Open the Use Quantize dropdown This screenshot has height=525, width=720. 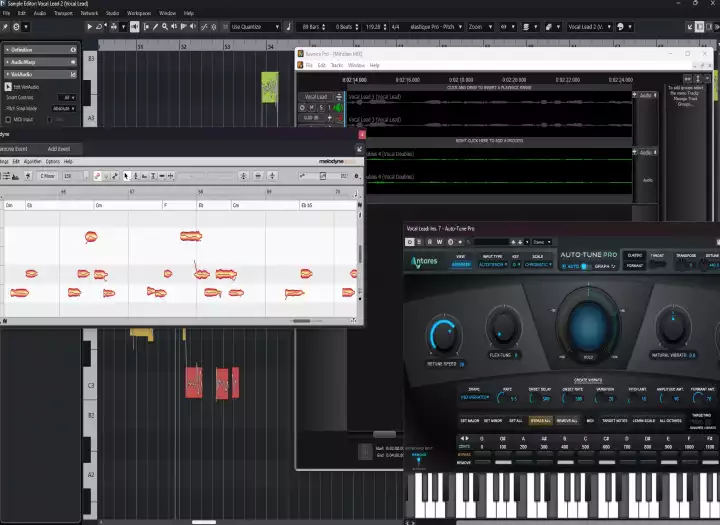click(x=256, y=27)
